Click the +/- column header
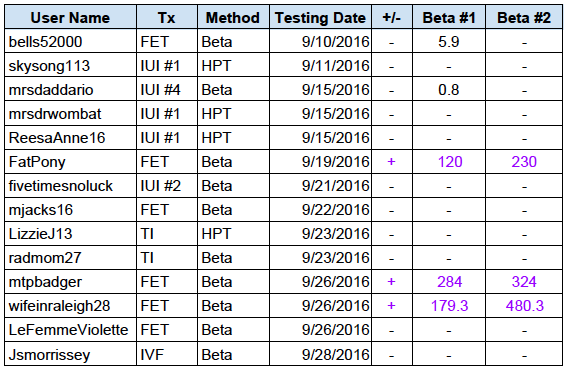The width and height of the screenshot is (567, 371). tap(392, 17)
